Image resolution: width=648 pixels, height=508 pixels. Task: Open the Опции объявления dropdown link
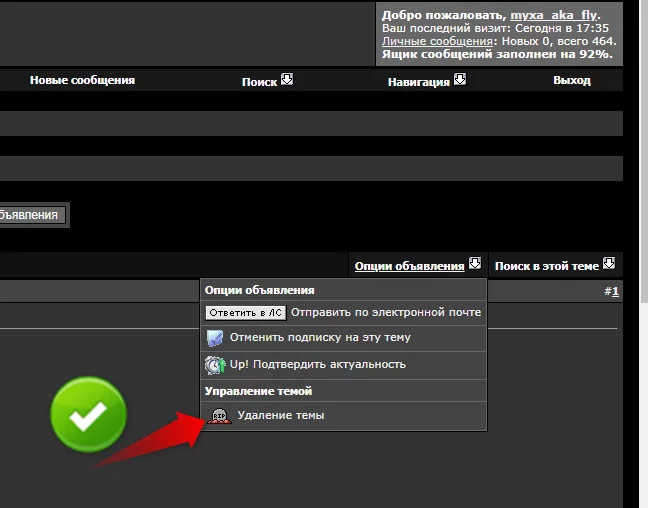coord(410,266)
